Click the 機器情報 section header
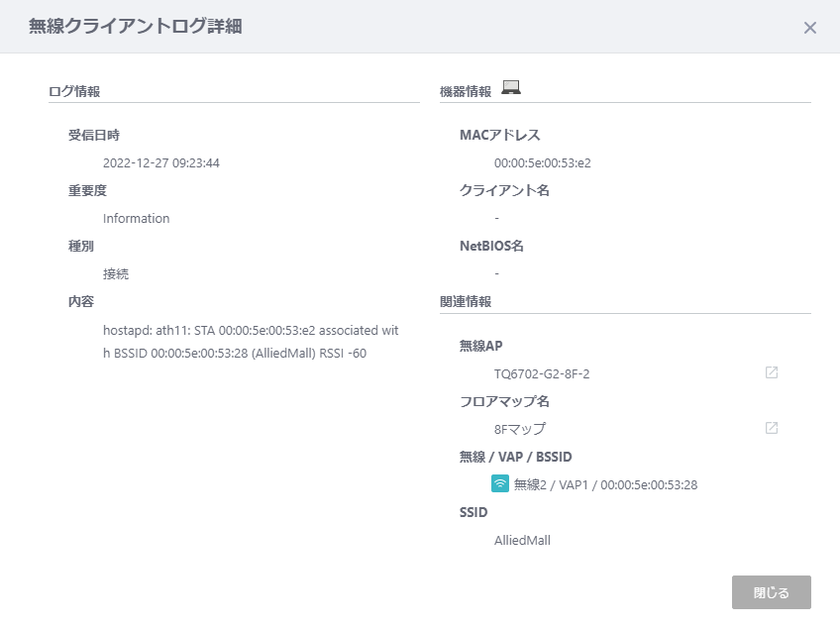The height and width of the screenshot is (628, 840). click(466, 91)
